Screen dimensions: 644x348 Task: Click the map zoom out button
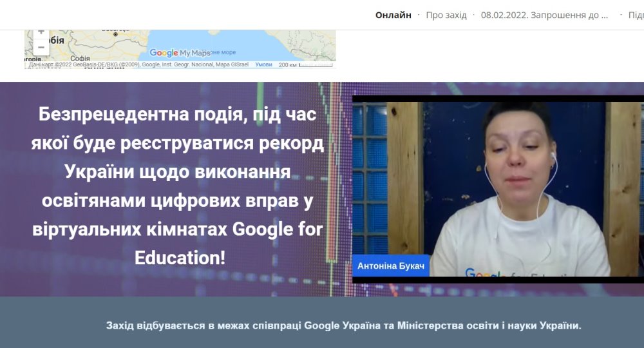click(x=41, y=47)
